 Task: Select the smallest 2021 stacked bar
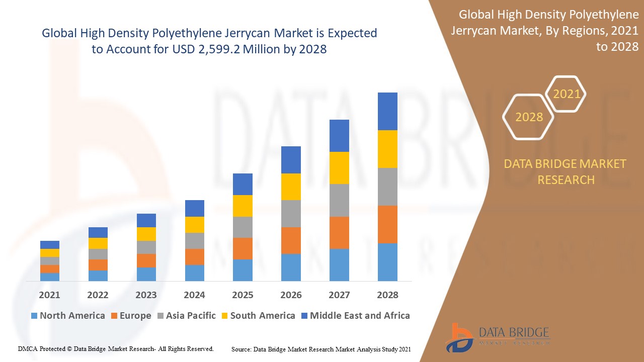click(x=49, y=261)
